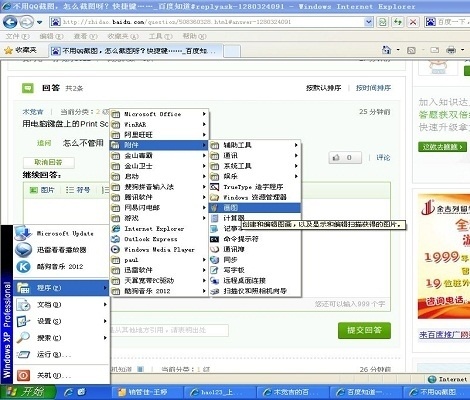Image resolution: width=470 pixels, height=400 pixels.
Task: Expand the 辅助工具 submenu in 附件
Action: [x=255, y=145]
